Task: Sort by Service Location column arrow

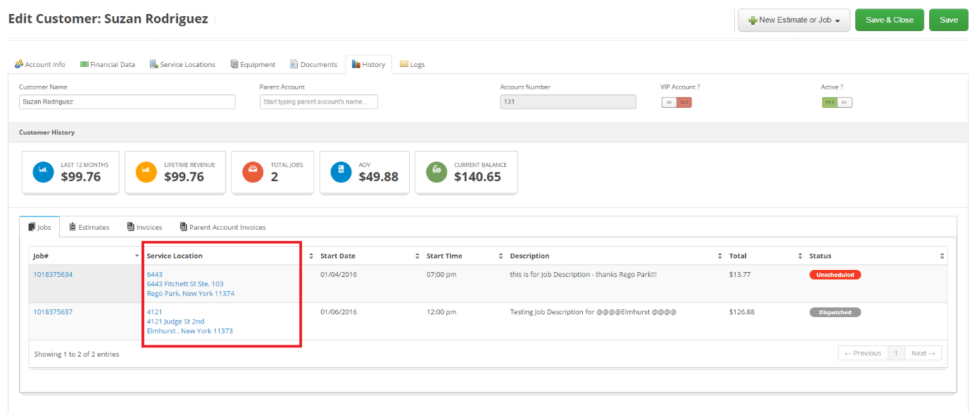Action: [x=311, y=256]
